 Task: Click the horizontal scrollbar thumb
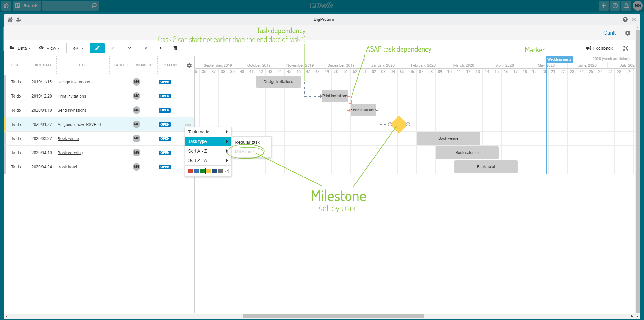point(333,316)
